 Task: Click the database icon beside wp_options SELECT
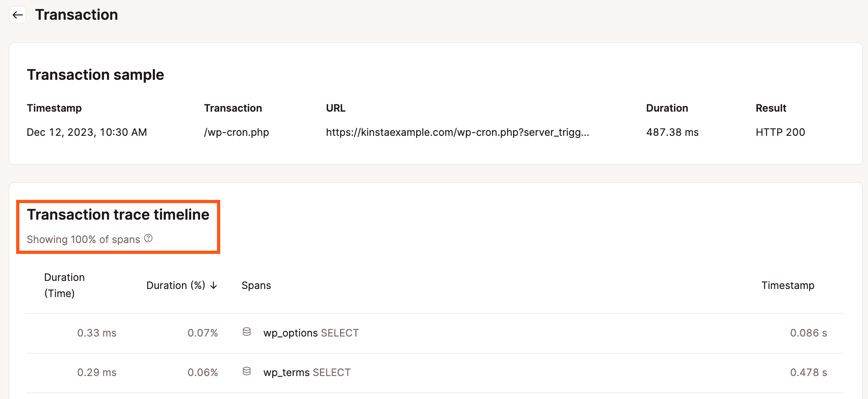point(246,331)
